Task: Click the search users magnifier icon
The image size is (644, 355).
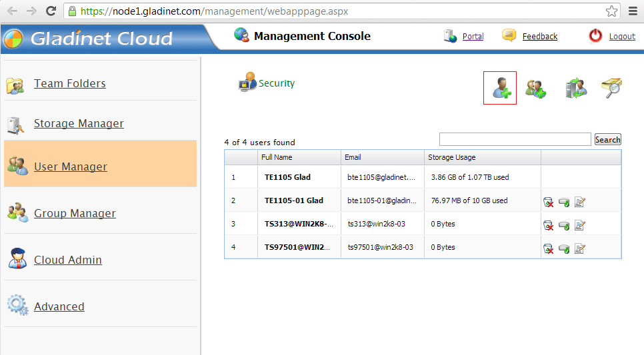Action: (611, 87)
